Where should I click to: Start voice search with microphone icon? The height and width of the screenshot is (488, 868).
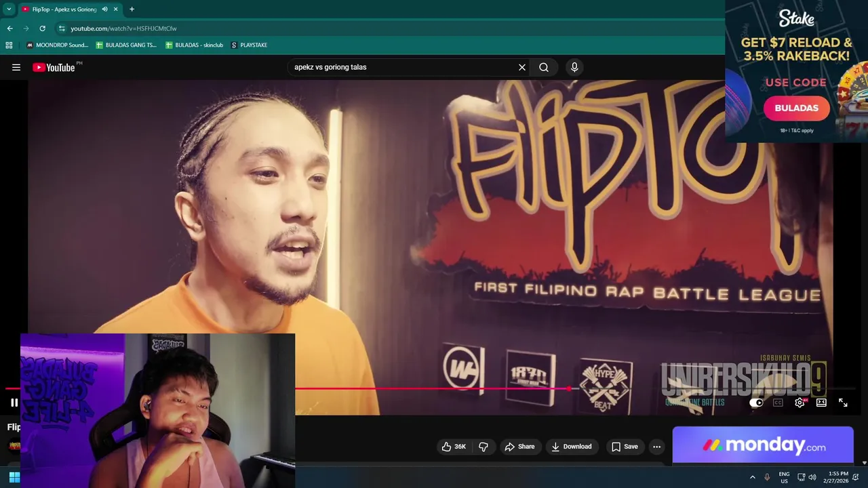coord(574,67)
